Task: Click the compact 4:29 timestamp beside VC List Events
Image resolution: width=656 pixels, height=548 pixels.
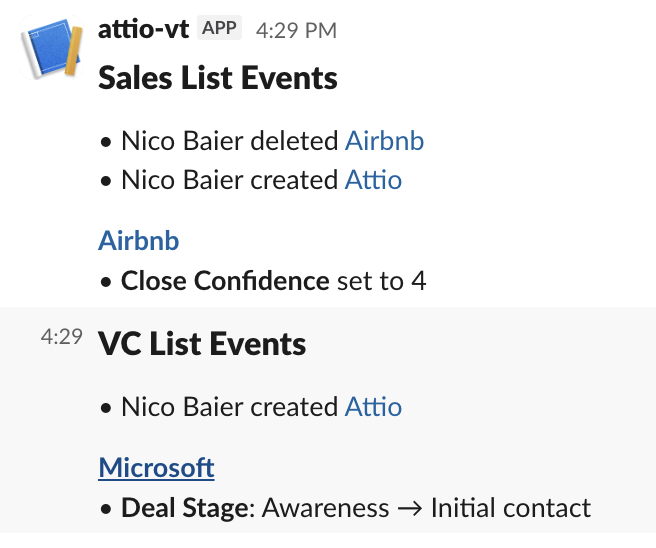Action: (x=61, y=337)
